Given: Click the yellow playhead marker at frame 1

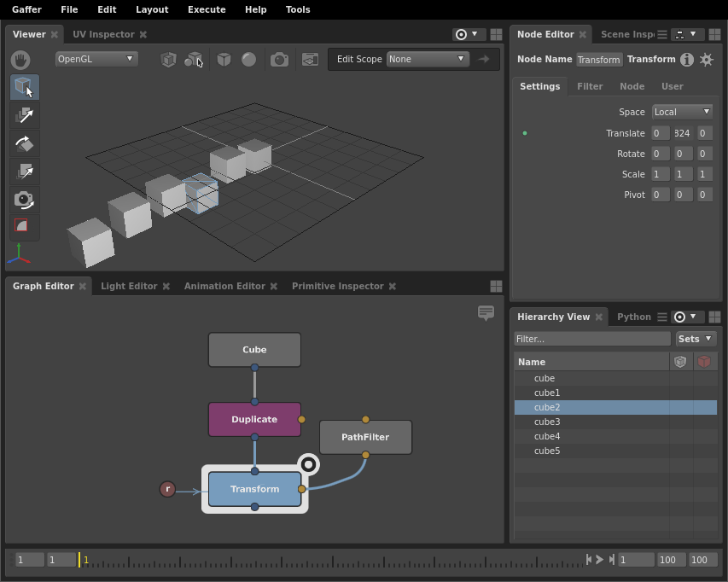Looking at the screenshot, I should (79, 559).
